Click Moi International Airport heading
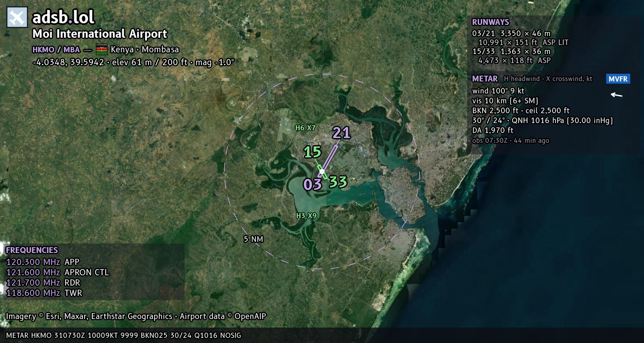644x343 pixels. (100, 34)
